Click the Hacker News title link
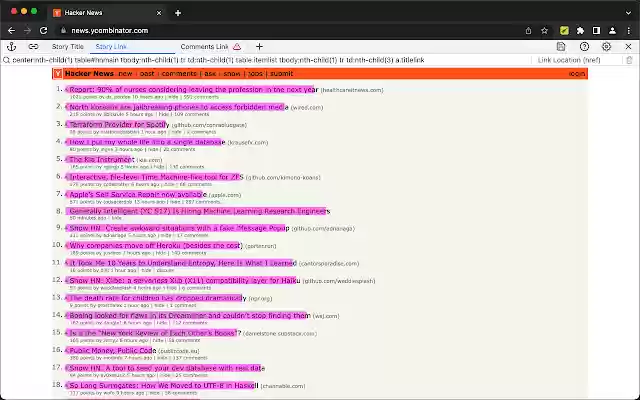Image resolution: width=640 pixels, height=400 pixels. pyautogui.click(x=89, y=74)
